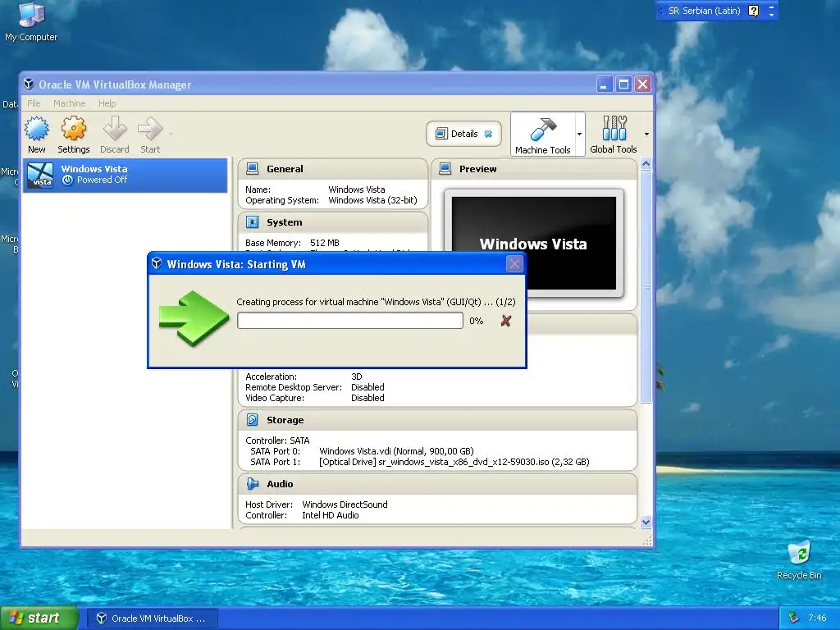Click scrollbar up arrow in details pane
The height and width of the screenshot is (630, 840).
pos(646,164)
